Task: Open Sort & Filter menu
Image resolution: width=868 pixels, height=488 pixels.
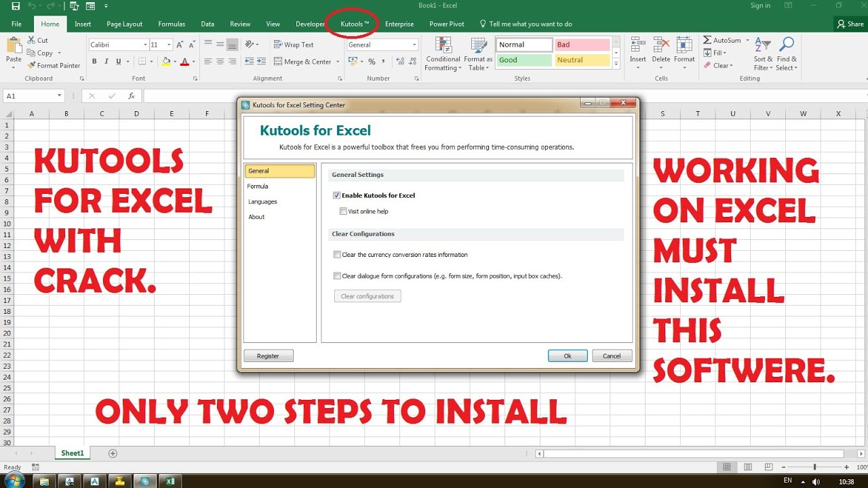Action: [x=764, y=54]
